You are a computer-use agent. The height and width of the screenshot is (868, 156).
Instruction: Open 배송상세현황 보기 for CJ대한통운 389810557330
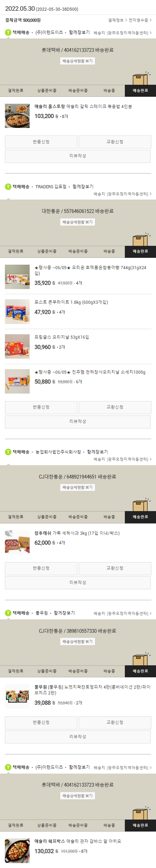point(78,642)
